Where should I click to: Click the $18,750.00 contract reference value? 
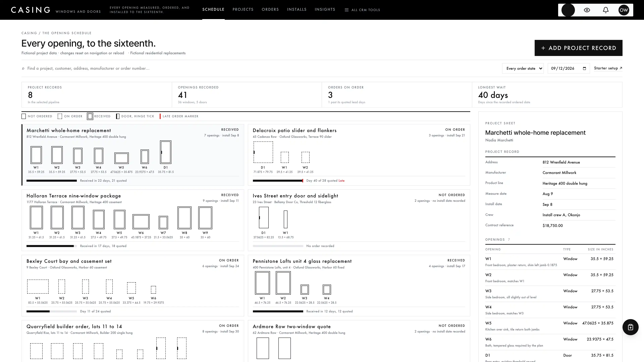click(552, 226)
